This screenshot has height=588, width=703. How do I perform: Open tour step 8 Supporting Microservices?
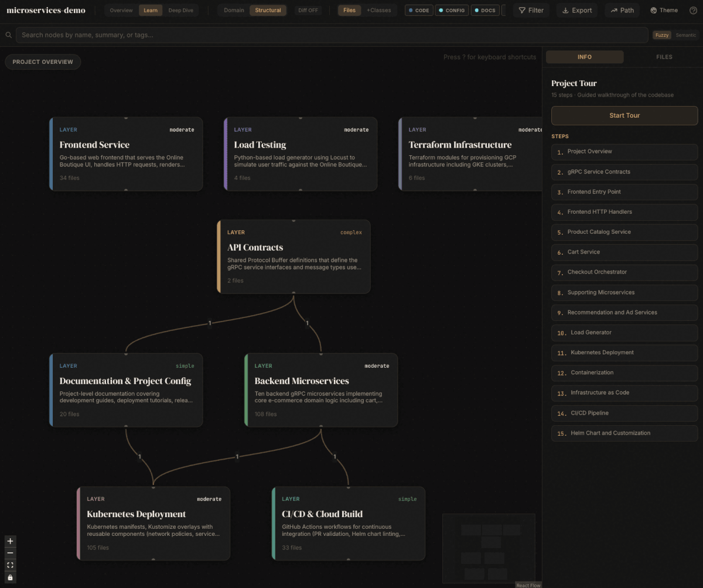click(x=624, y=292)
